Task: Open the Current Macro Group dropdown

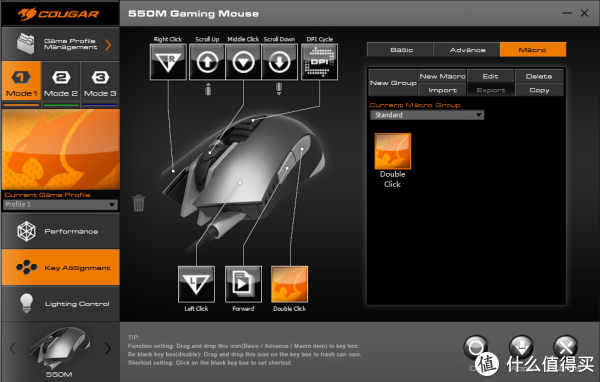Action: pos(427,115)
